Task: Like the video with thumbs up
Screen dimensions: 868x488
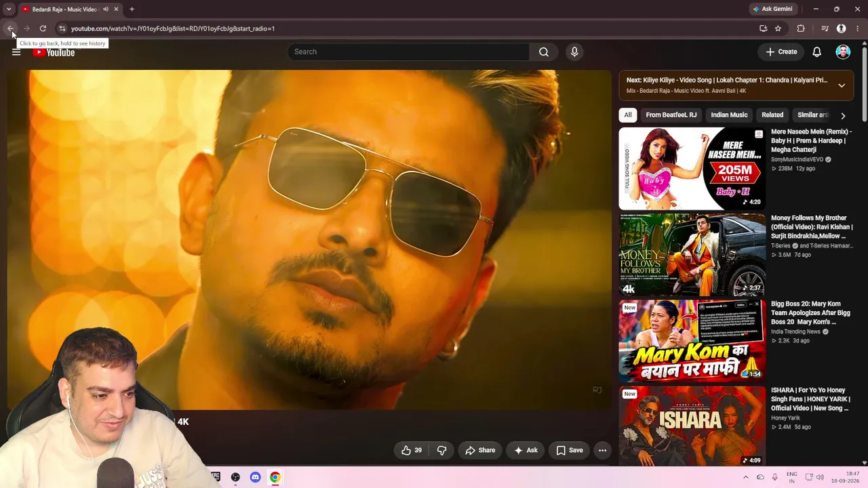Action: coord(412,450)
